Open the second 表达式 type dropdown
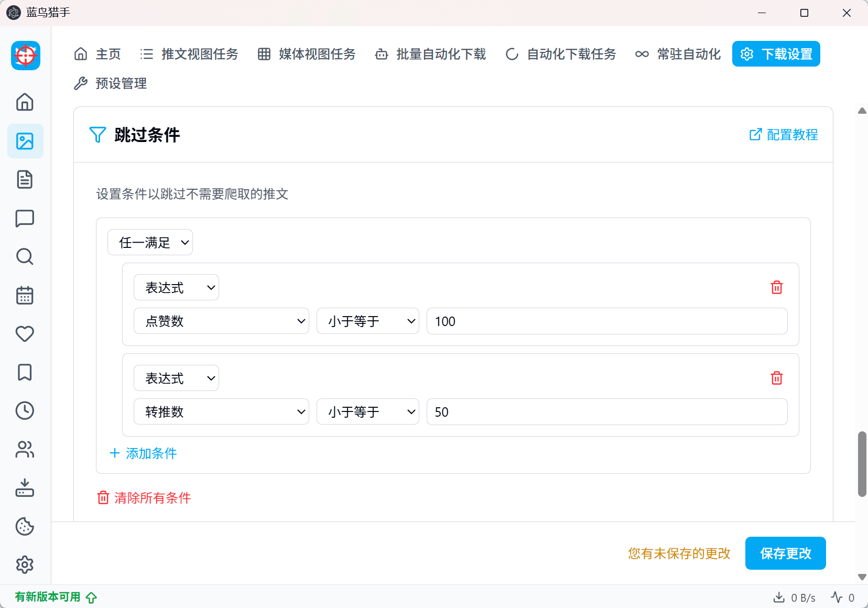The image size is (868, 608). click(x=176, y=378)
